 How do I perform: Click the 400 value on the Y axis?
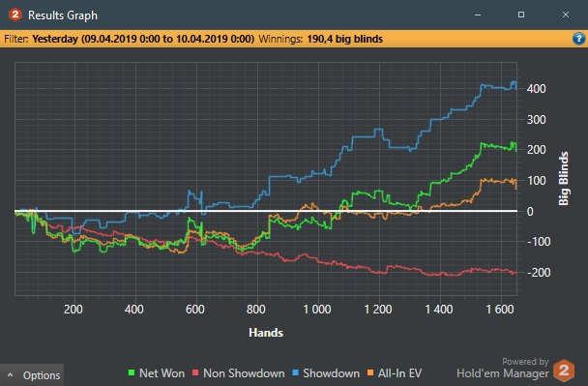(x=536, y=89)
